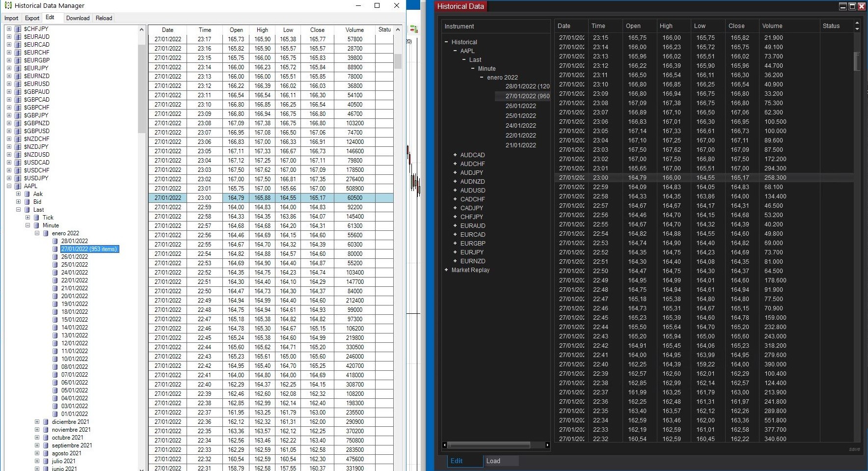Select the EURGBP instrument in Historical Data window
The height and width of the screenshot is (471, 868).
[x=472, y=244]
